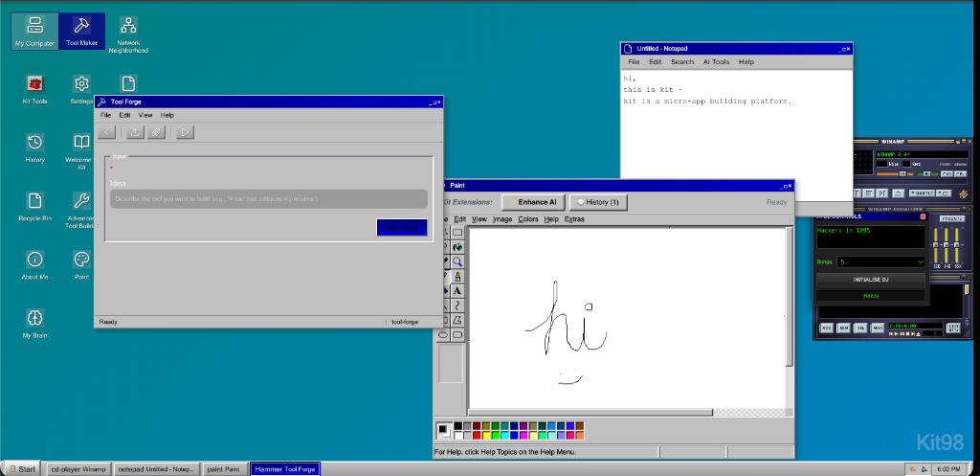
Task: Click the Start button on taskbar
Action: tap(22, 468)
